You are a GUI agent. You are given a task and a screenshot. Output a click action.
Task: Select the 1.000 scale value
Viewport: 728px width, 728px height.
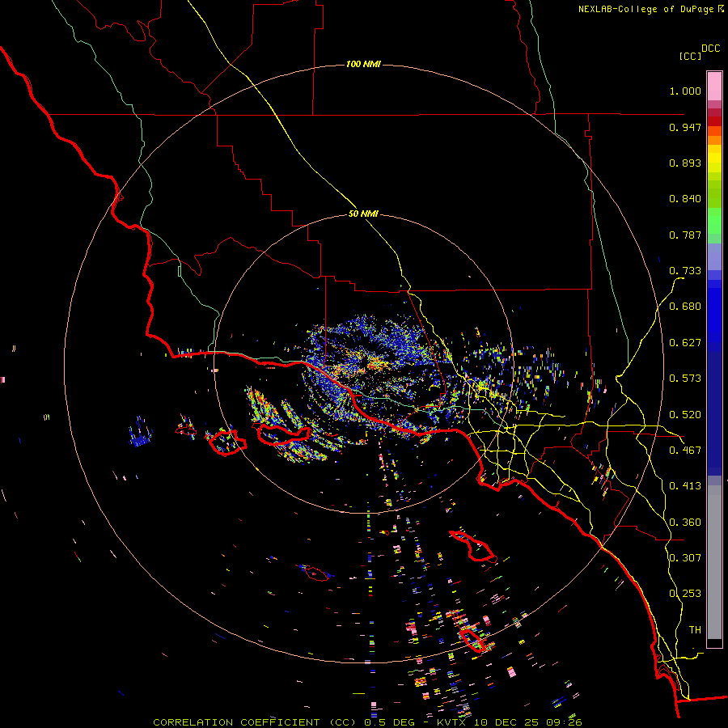pos(685,91)
